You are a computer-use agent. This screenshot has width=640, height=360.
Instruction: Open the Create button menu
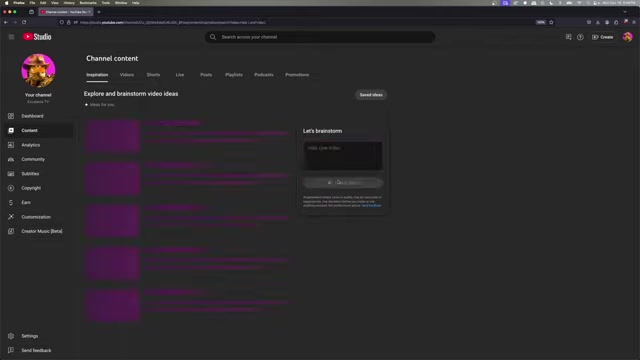click(x=602, y=37)
